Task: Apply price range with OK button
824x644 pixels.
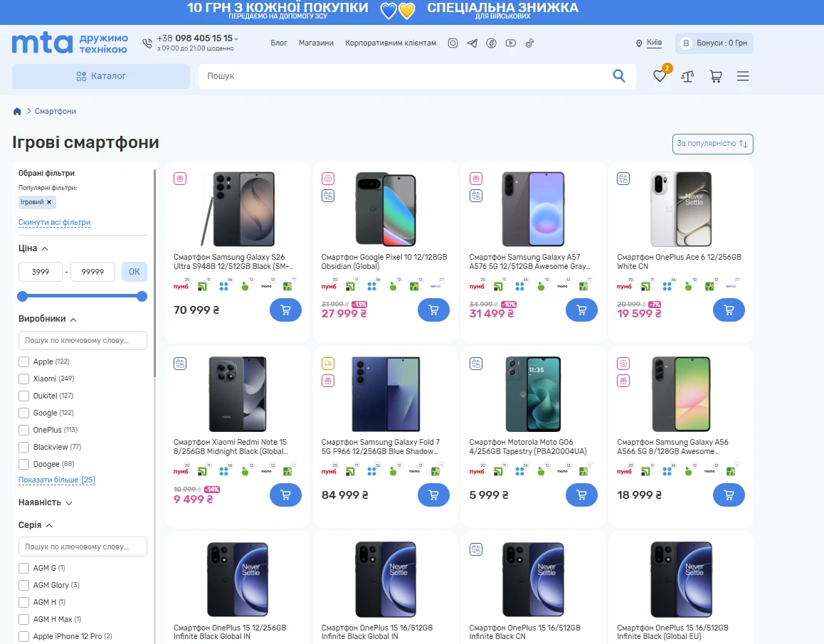Action: pos(134,272)
